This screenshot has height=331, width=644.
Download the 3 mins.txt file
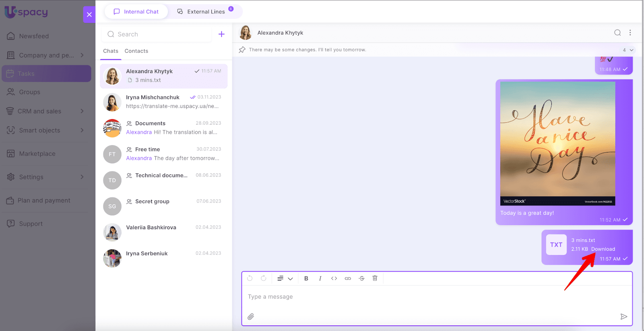point(603,249)
